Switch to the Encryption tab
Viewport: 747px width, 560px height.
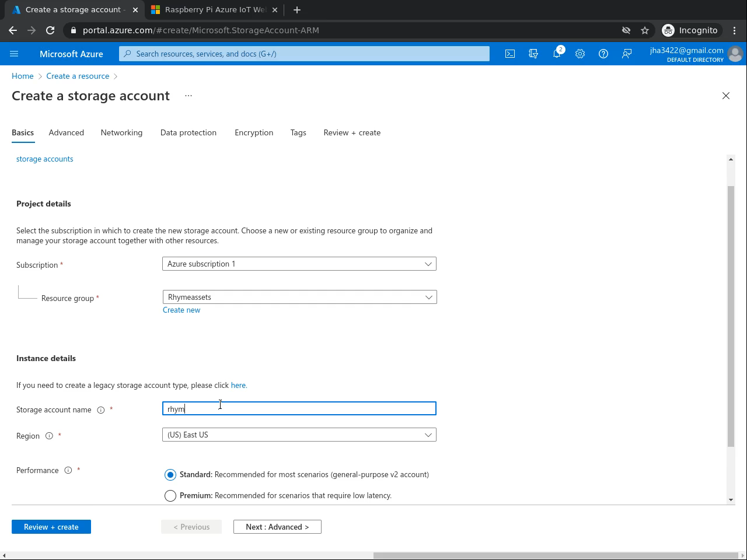point(254,133)
